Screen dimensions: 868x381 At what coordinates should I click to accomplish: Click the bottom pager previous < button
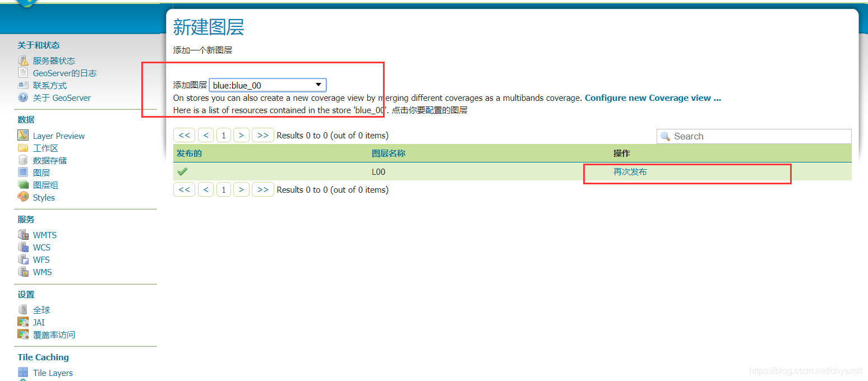206,189
